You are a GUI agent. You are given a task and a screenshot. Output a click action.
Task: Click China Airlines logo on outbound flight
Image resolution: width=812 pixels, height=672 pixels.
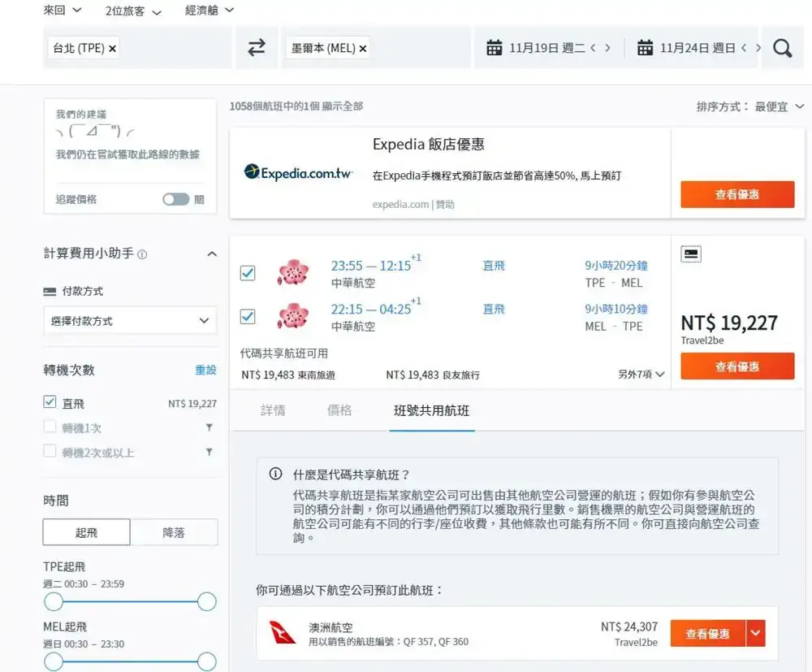point(293,272)
